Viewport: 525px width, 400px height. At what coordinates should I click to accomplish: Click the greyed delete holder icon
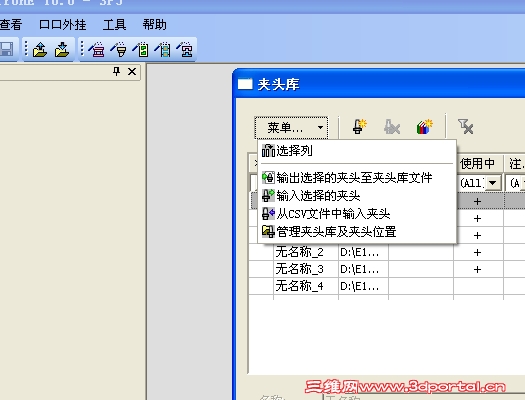391,127
